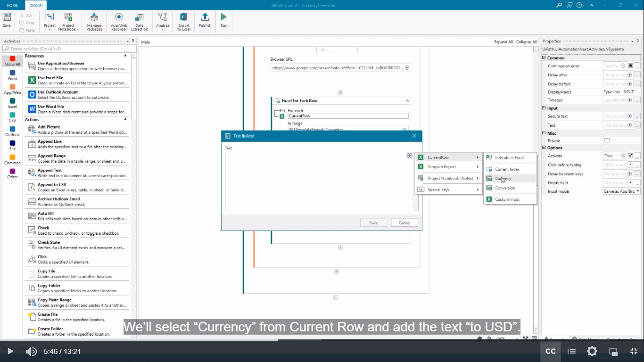Select Use Excel File activity
Screen dimensions: 644x362
point(77,80)
